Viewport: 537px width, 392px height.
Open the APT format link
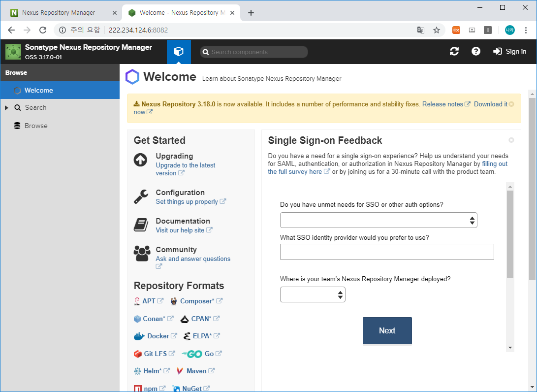click(153, 301)
